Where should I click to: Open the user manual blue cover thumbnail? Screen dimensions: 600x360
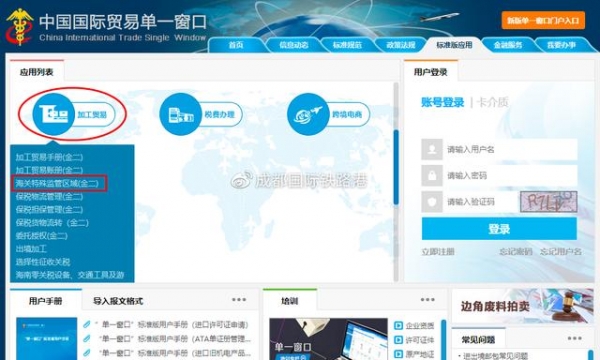(x=46, y=339)
